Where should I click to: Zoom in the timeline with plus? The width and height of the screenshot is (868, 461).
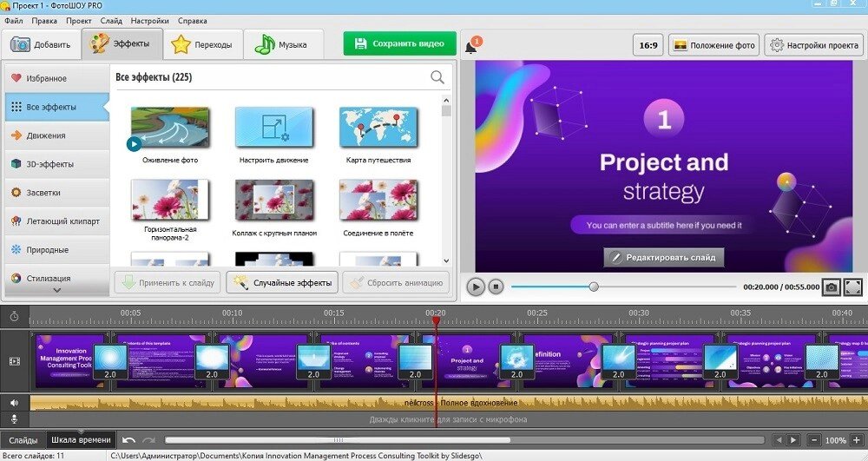857,440
